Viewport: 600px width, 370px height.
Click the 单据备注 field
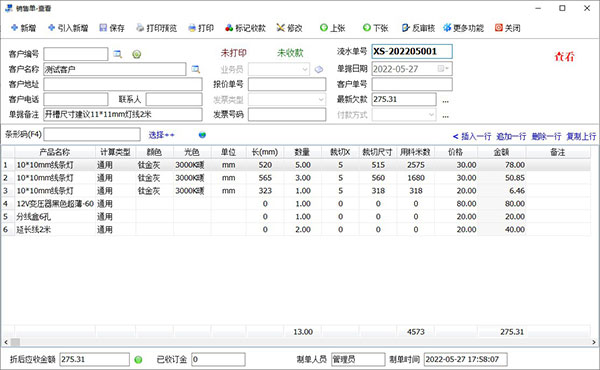coord(123,114)
